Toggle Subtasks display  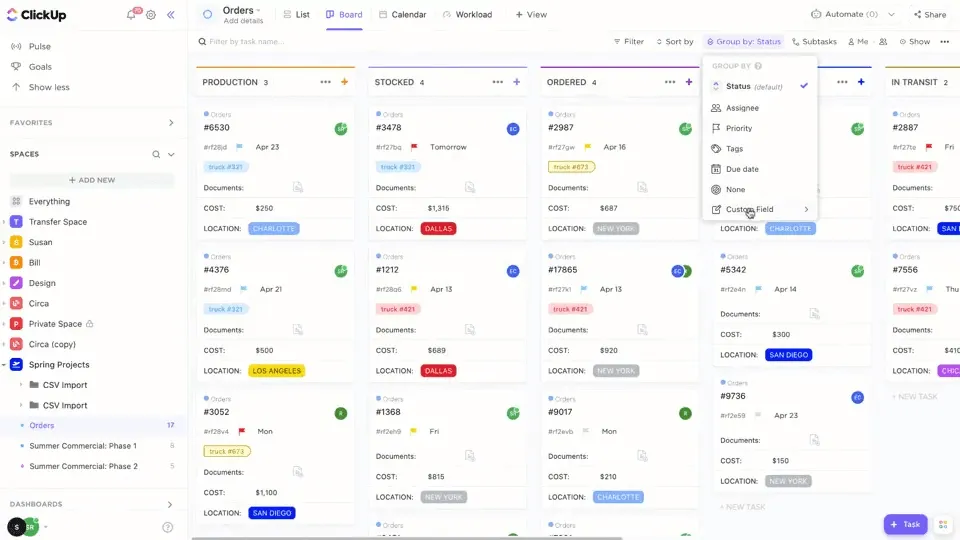[814, 42]
